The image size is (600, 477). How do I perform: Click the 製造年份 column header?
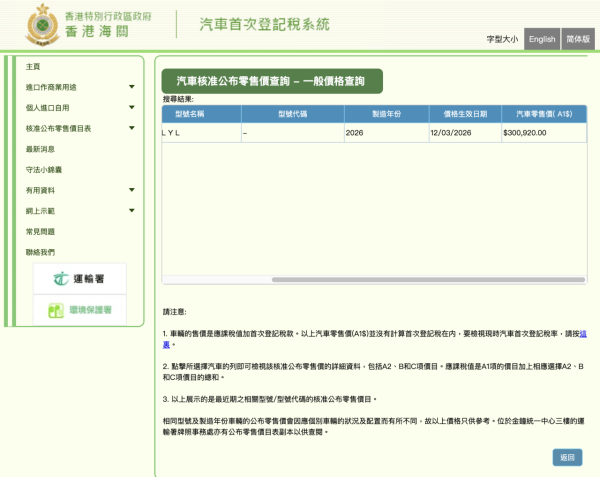click(386, 114)
